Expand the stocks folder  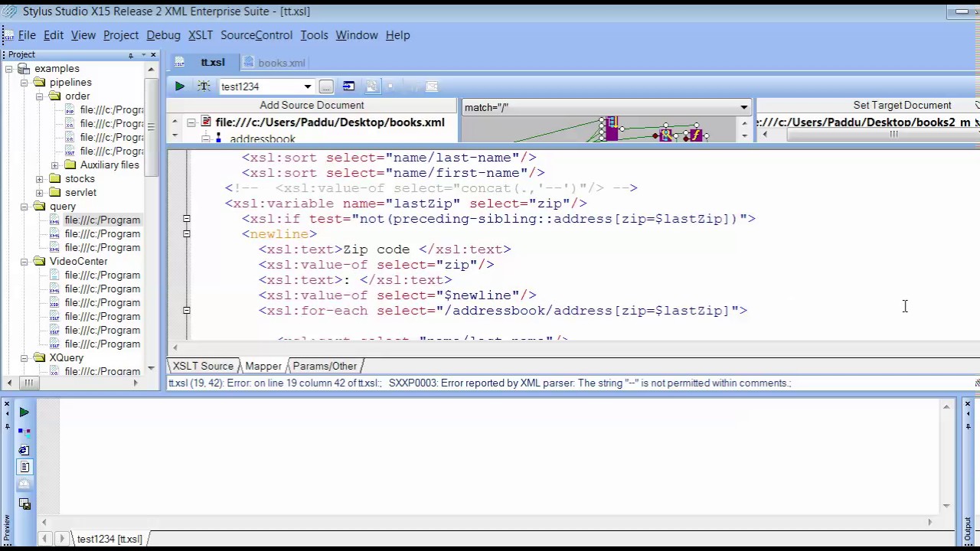(39, 179)
